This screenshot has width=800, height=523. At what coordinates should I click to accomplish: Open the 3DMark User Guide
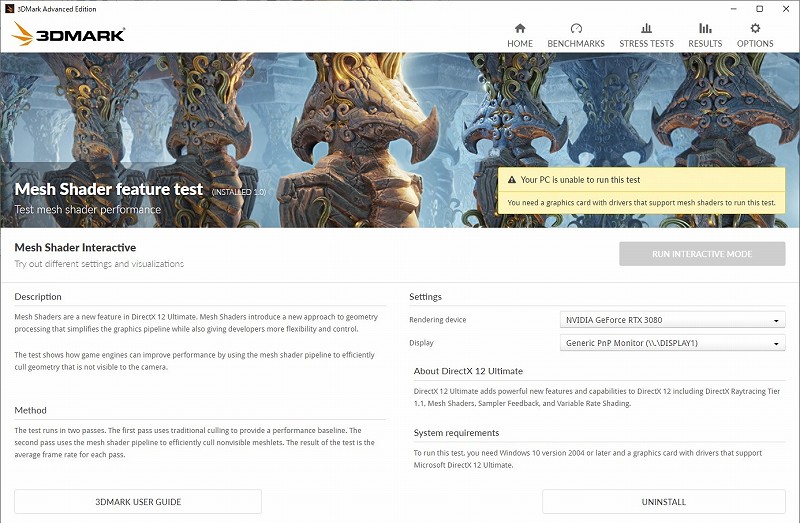138,502
